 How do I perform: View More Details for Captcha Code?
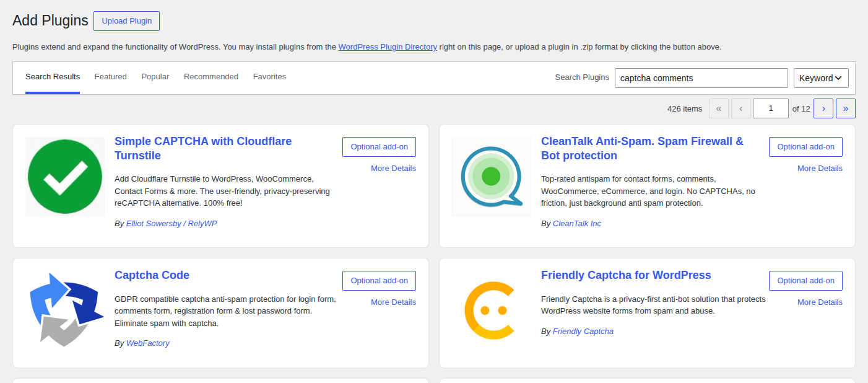click(x=393, y=302)
